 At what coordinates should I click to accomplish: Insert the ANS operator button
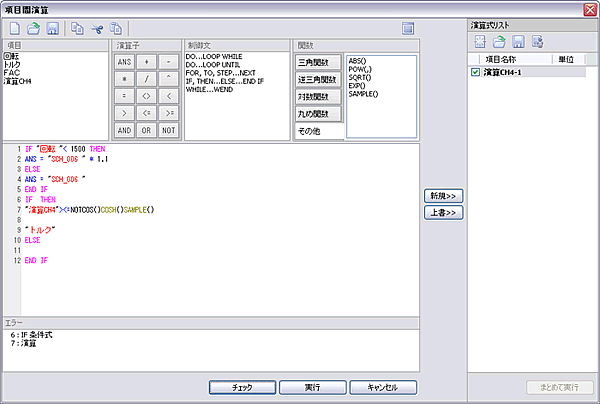point(124,62)
